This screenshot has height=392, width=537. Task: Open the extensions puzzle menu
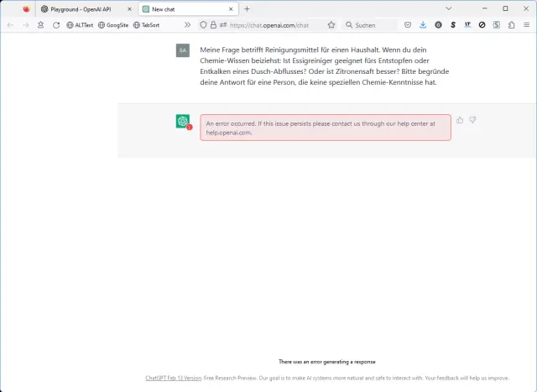pos(512,25)
